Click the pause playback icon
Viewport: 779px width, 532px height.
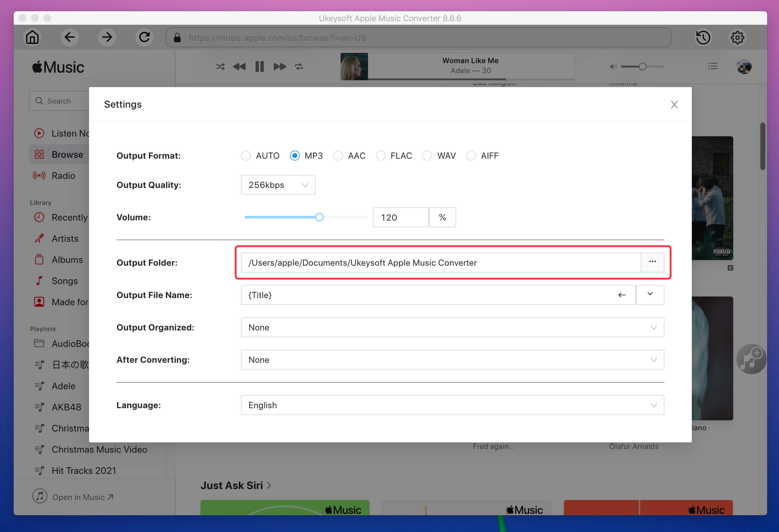point(259,66)
